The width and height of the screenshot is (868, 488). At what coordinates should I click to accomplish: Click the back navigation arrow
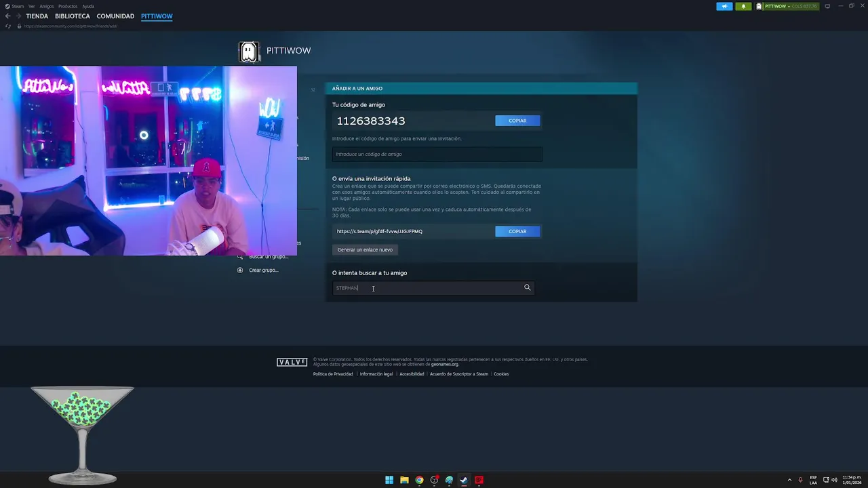click(x=8, y=16)
